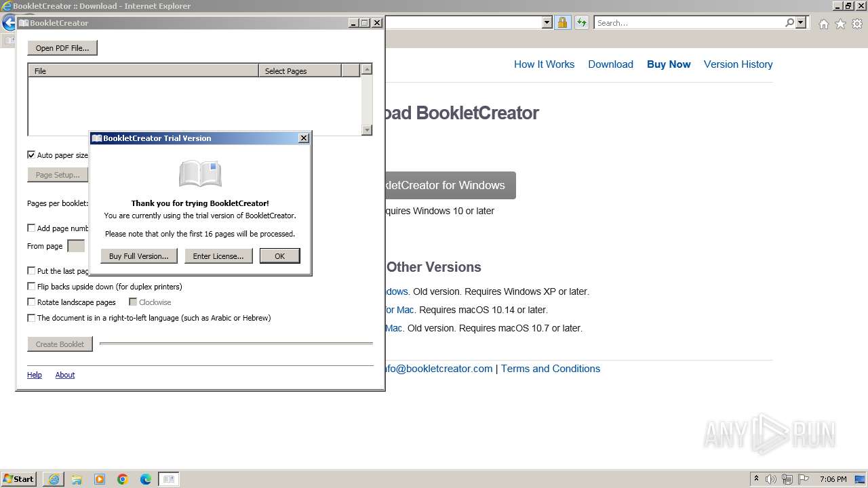Click OK in the trial version dialog

pyautogui.click(x=279, y=256)
